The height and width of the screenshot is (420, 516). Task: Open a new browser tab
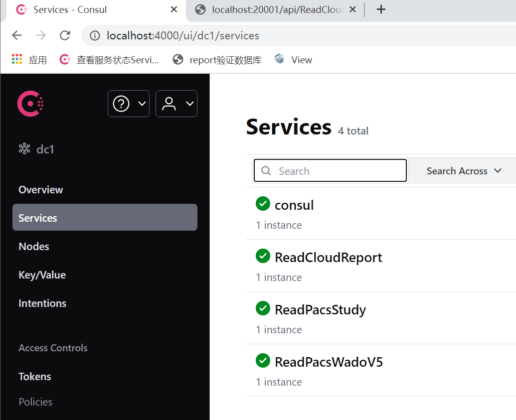[381, 9]
